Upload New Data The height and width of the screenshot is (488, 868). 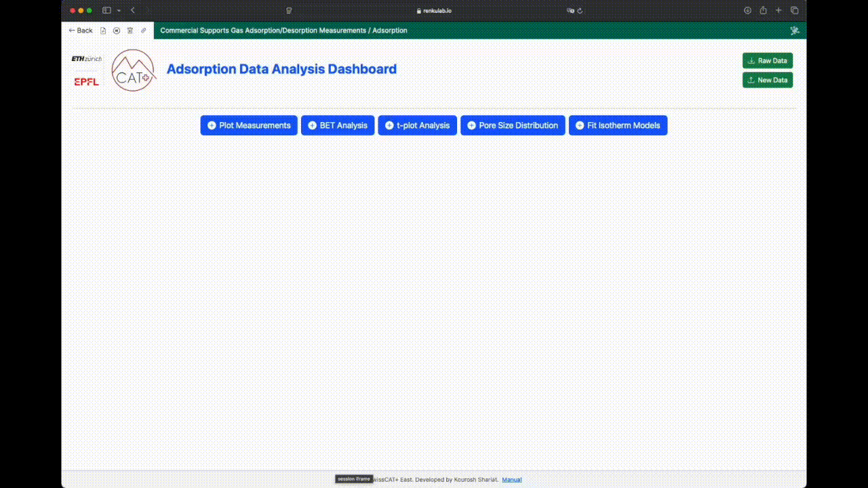[768, 80]
